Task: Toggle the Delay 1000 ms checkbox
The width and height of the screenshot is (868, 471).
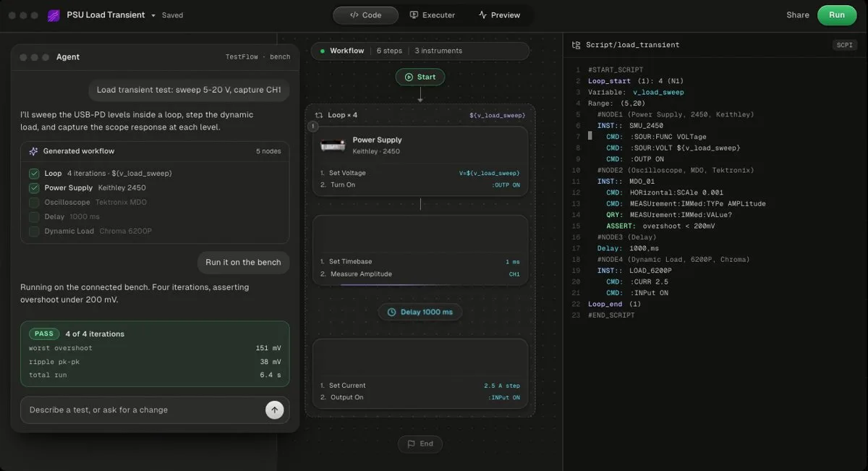Action: pos(34,217)
